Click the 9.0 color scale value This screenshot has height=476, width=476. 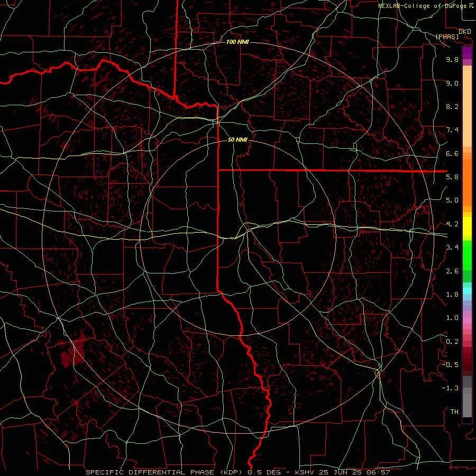[x=452, y=83]
